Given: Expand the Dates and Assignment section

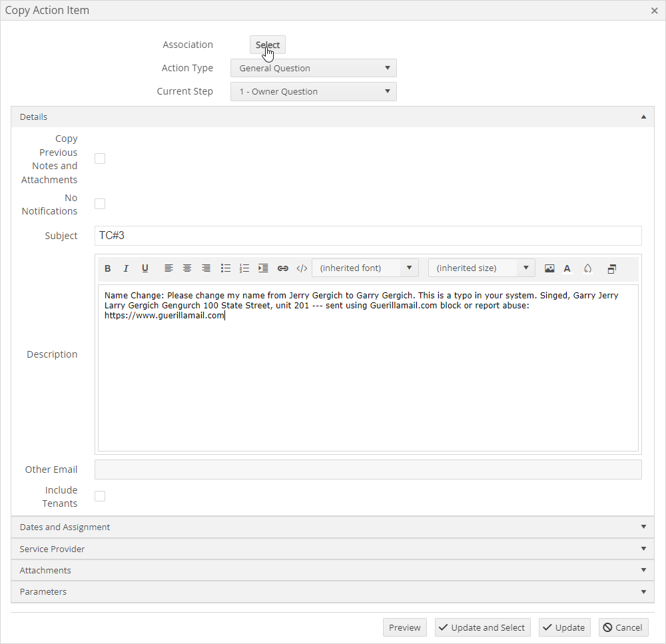Looking at the screenshot, I should pyautogui.click(x=332, y=527).
